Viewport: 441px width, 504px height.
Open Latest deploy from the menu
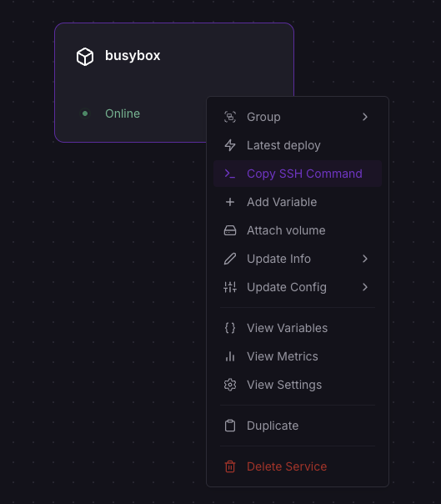(298, 145)
